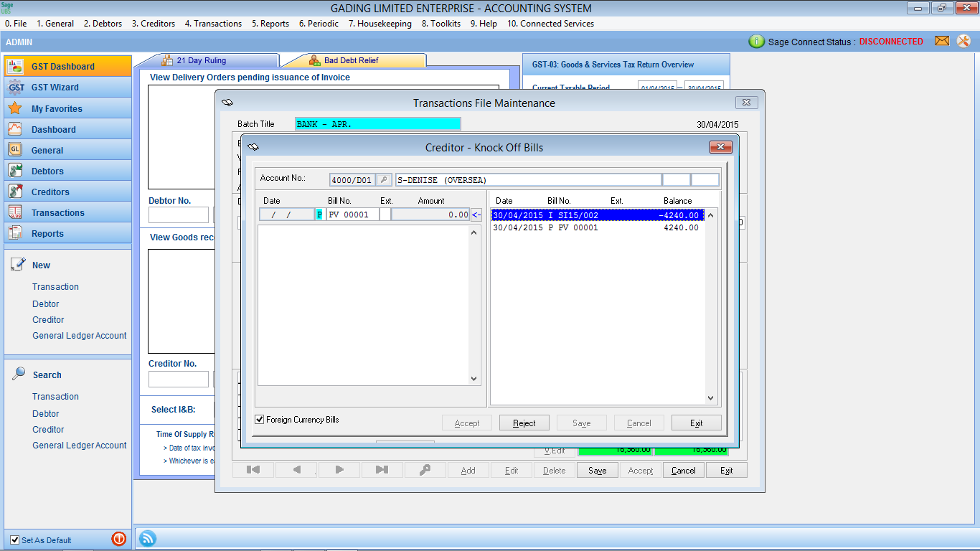The width and height of the screenshot is (980, 551).
Task: Open the Help menu
Action: pos(484,24)
